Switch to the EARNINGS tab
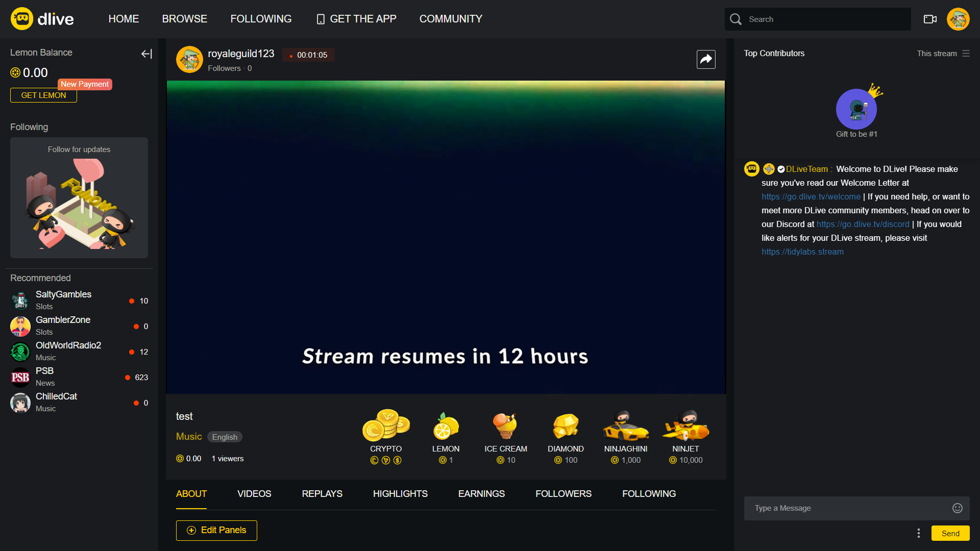Image resolution: width=980 pixels, height=551 pixels. pos(481,494)
